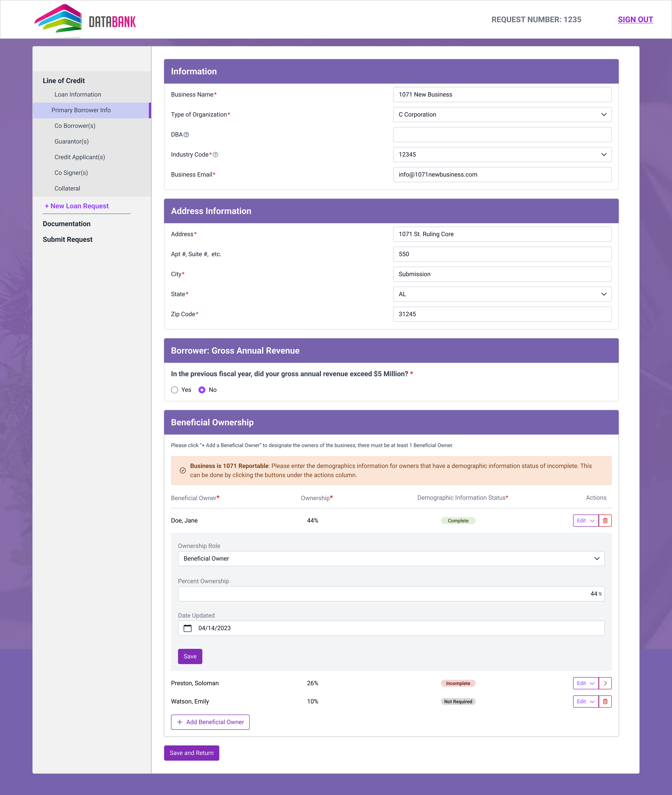This screenshot has height=795, width=672.
Task: Click the City input field
Action: point(502,274)
